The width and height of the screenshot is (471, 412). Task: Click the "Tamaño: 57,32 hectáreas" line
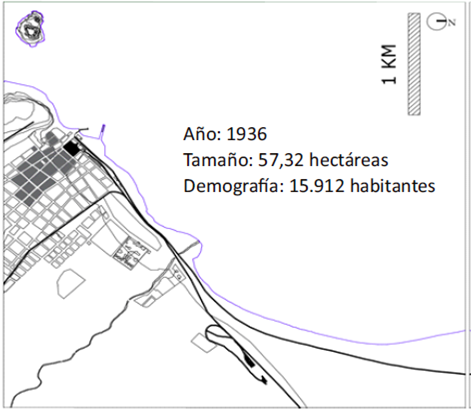tap(286, 160)
